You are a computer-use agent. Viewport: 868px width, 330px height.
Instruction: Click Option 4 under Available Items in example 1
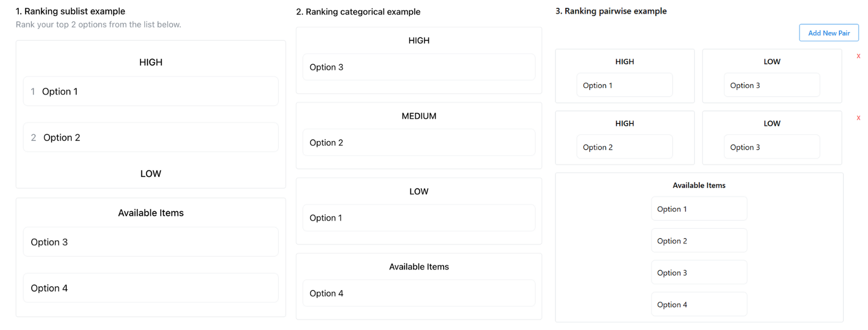pyautogui.click(x=150, y=288)
